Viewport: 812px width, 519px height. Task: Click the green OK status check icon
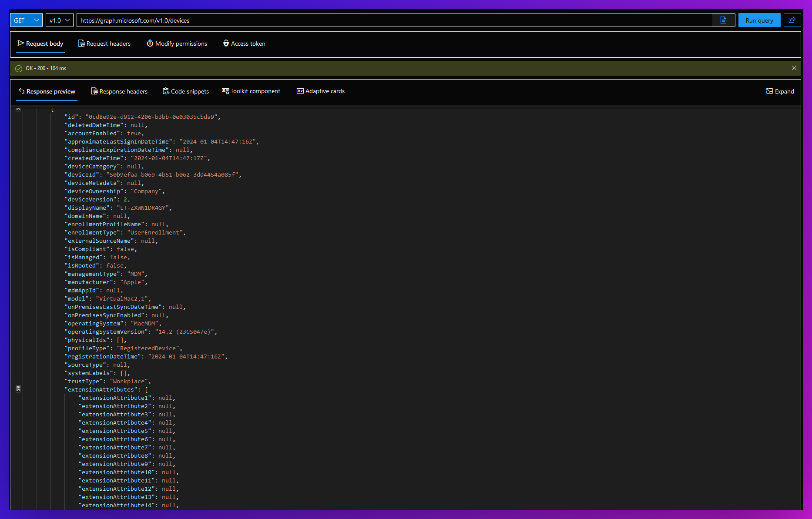click(x=19, y=68)
